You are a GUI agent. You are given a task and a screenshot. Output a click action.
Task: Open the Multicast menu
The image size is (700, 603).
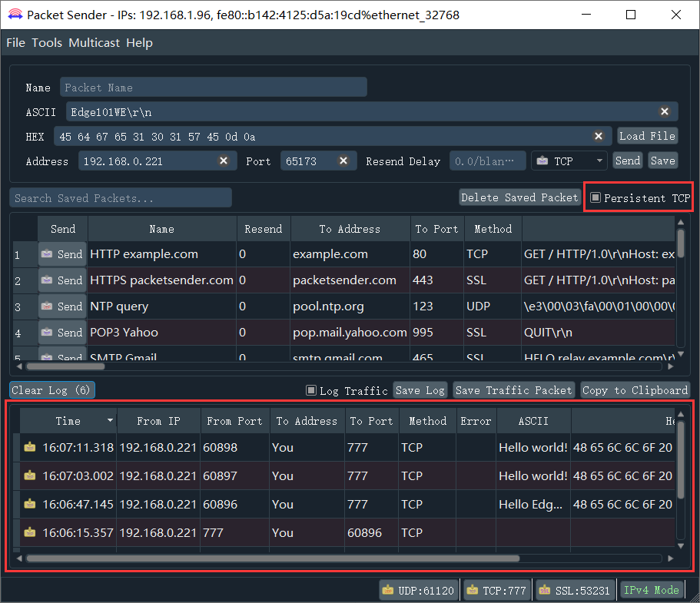click(x=95, y=43)
